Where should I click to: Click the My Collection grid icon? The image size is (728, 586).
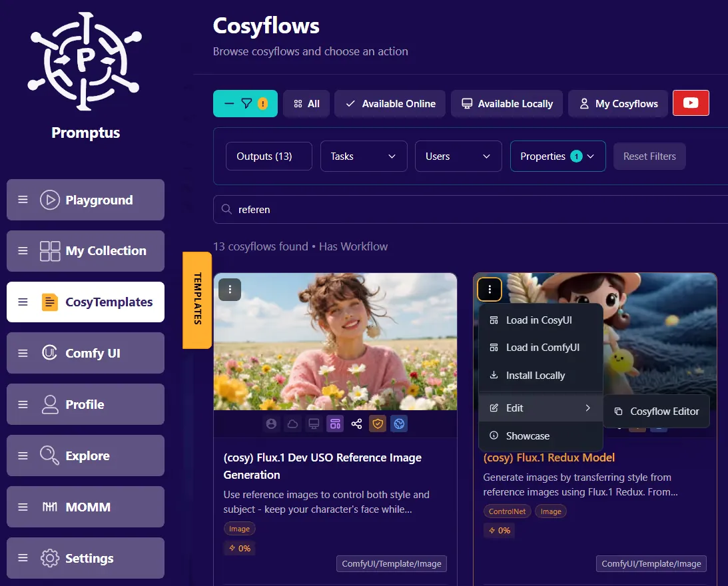[50, 251]
